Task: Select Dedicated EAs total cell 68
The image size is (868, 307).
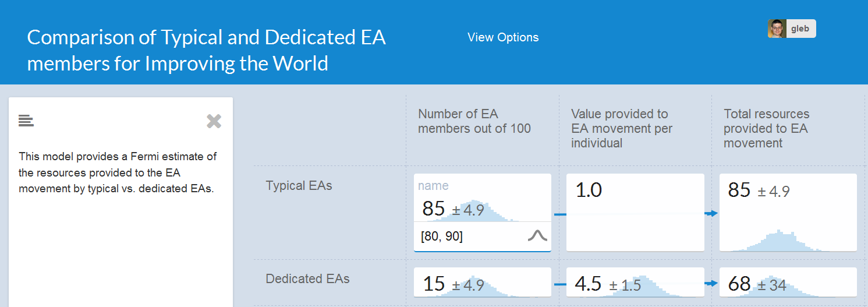Action: pyautogui.click(x=788, y=283)
